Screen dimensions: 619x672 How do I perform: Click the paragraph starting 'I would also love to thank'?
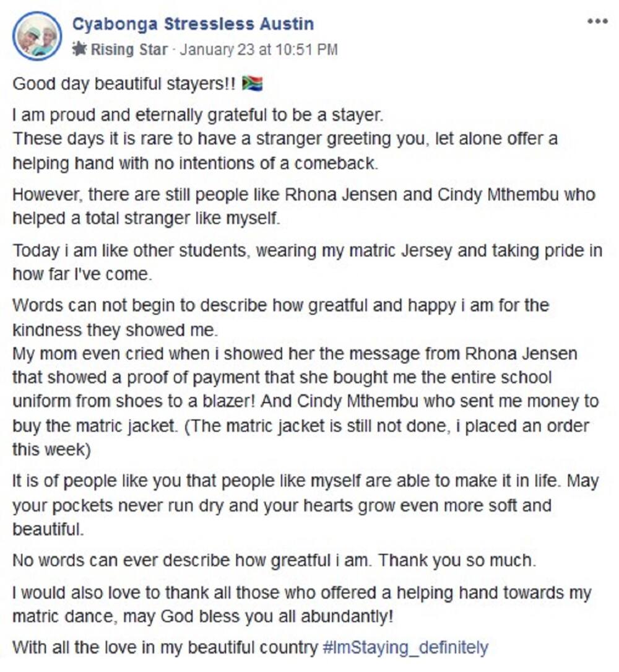pos(302,604)
